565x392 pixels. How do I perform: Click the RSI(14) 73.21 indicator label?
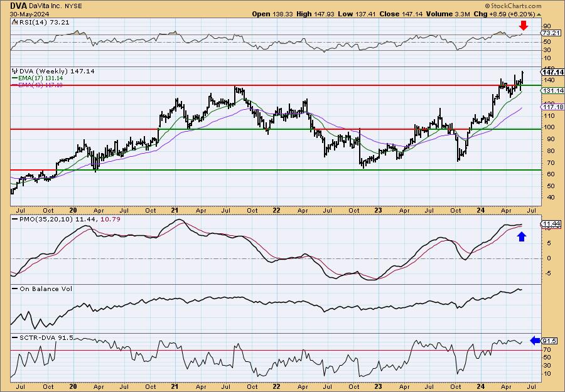tap(45, 23)
